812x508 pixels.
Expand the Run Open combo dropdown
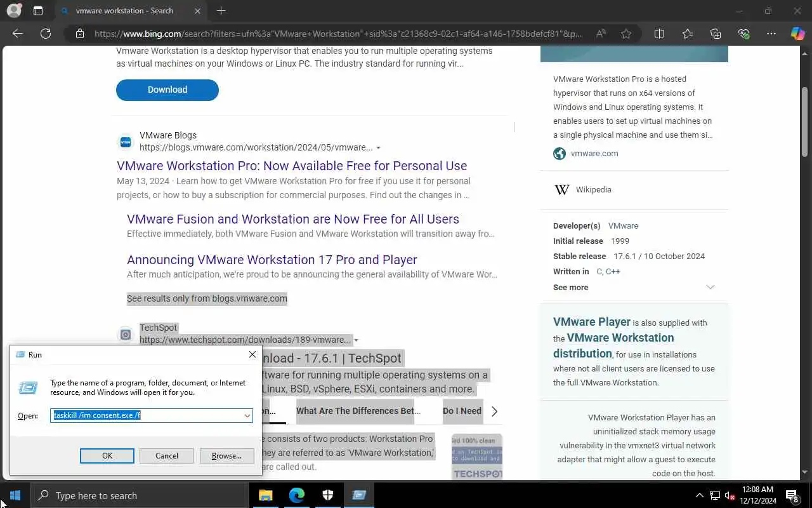coord(247,415)
